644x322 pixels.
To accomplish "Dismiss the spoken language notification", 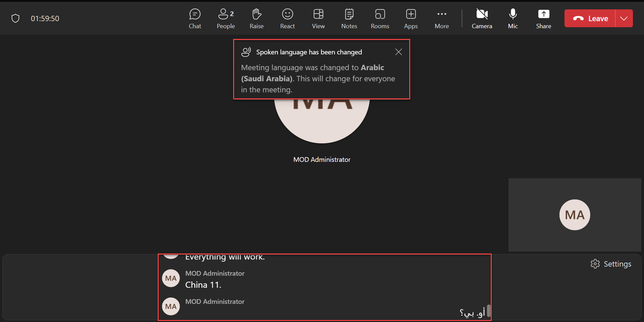I will pyautogui.click(x=398, y=52).
